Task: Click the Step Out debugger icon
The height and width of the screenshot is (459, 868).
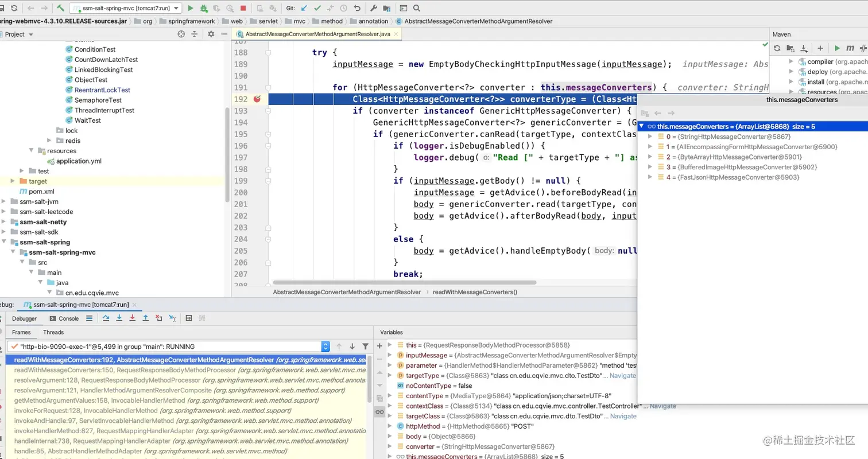Action: coord(146,318)
